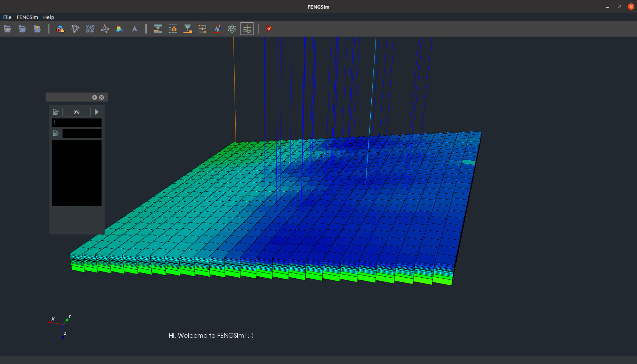Open the additive manufacturing nozzle tool
The width and height of the screenshot is (637, 364).
(158, 29)
